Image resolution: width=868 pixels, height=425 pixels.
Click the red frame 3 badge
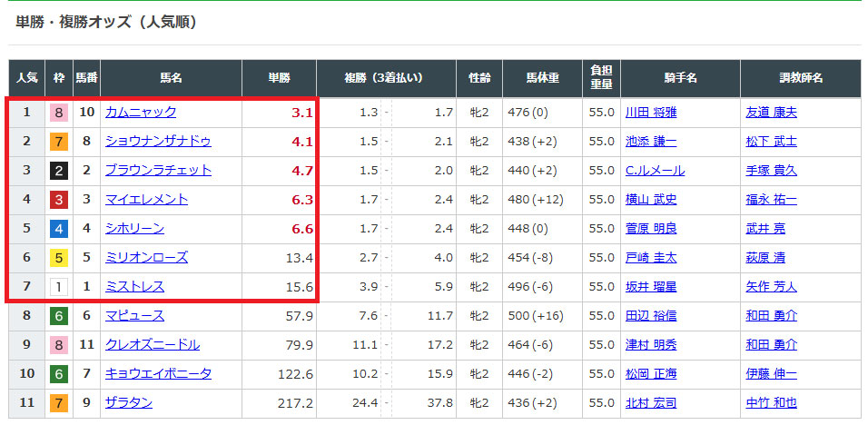point(58,199)
